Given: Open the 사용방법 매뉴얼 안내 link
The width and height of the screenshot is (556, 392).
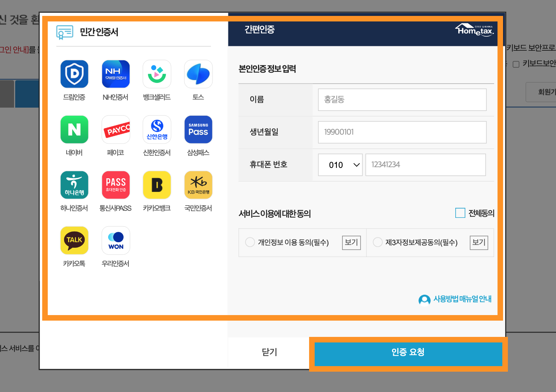Looking at the screenshot, I should 455,299.
